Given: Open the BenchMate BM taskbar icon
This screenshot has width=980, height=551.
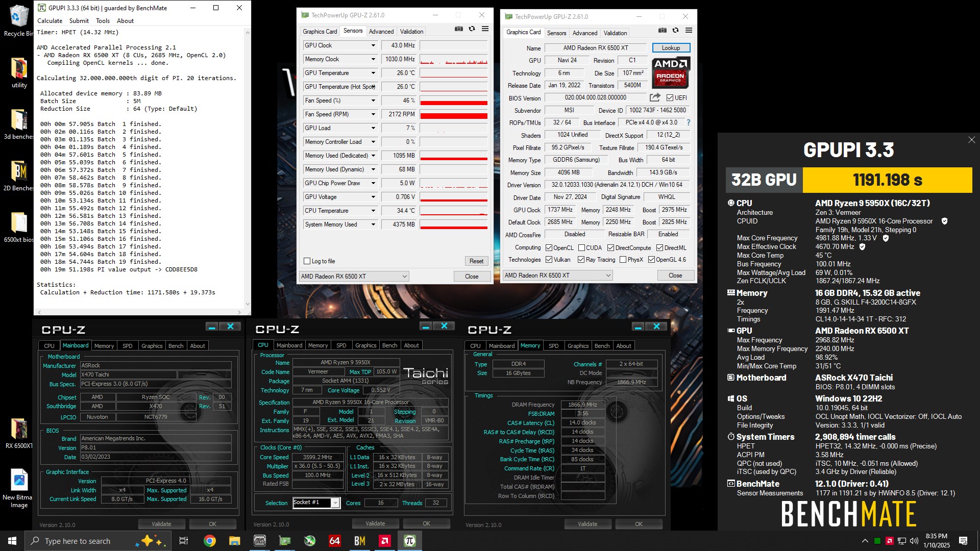Looking at the screenshot, I should click(360, 541).
